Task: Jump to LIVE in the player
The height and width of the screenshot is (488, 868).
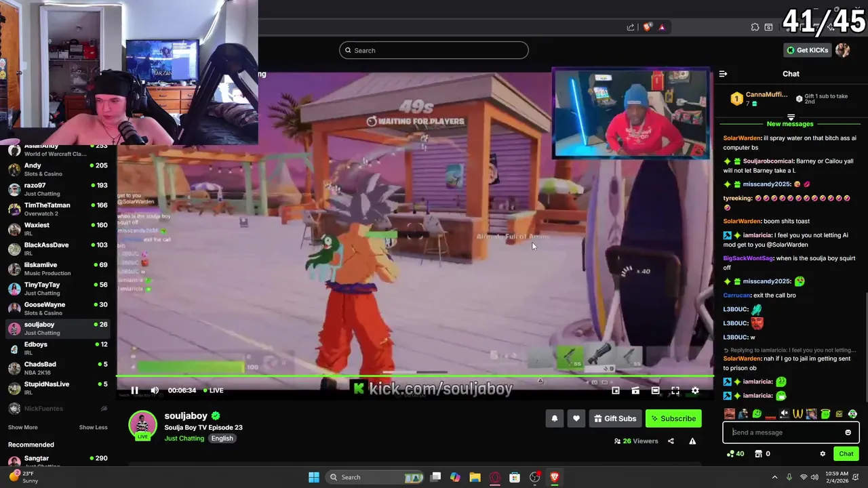Action: (x=212, y=390)
